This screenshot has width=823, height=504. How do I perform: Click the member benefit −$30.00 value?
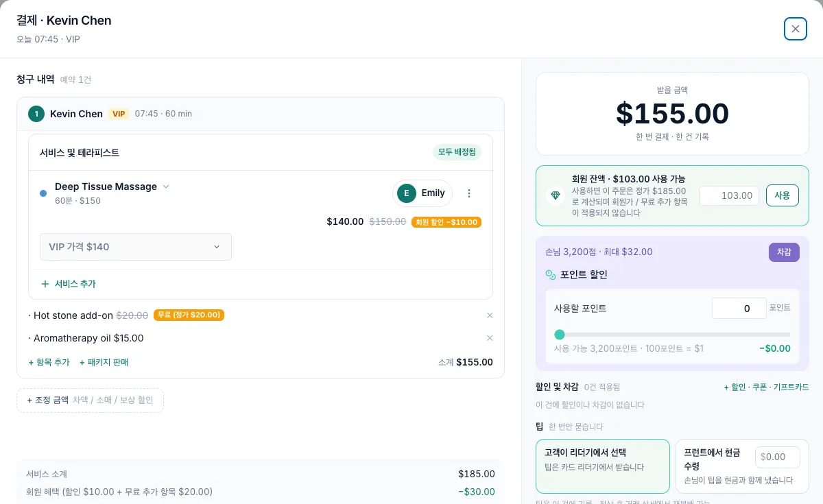(x=477, y=492)
